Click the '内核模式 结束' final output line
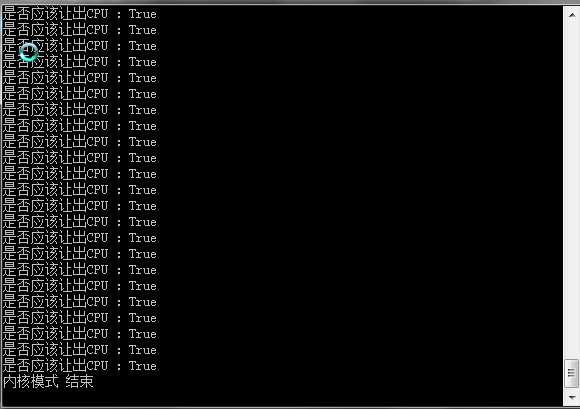This screenshot has width=580, height=409. click(48, 382)
